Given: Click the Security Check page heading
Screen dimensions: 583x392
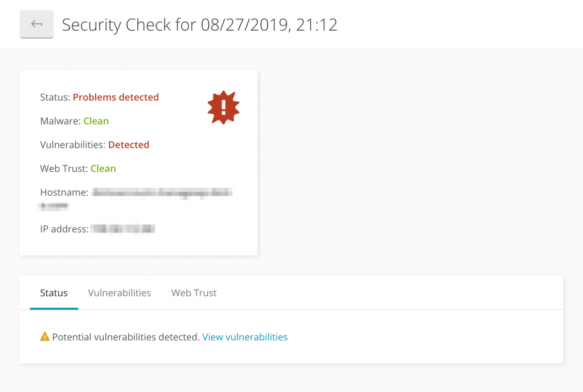Looking at the screenshot, I should (x=199, y=25).
